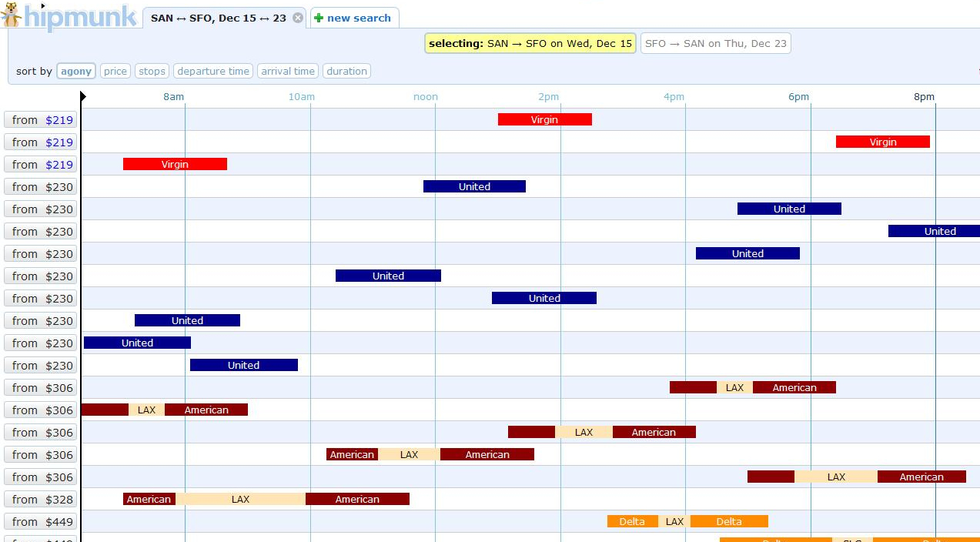Click the LAX layover in the earliest American itinerary
The height and width of the screenshot is (542, 980).
point(146,410)
